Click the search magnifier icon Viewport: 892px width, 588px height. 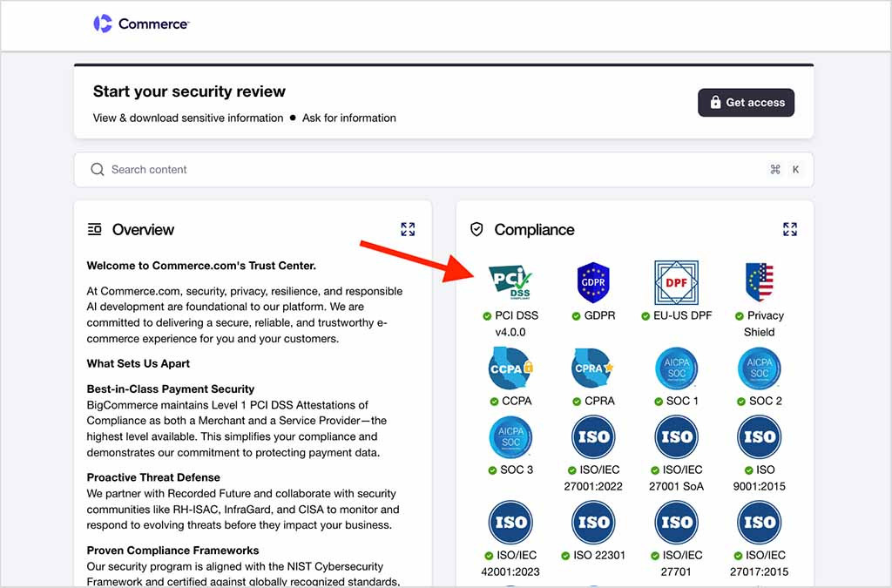pos(98,170)
